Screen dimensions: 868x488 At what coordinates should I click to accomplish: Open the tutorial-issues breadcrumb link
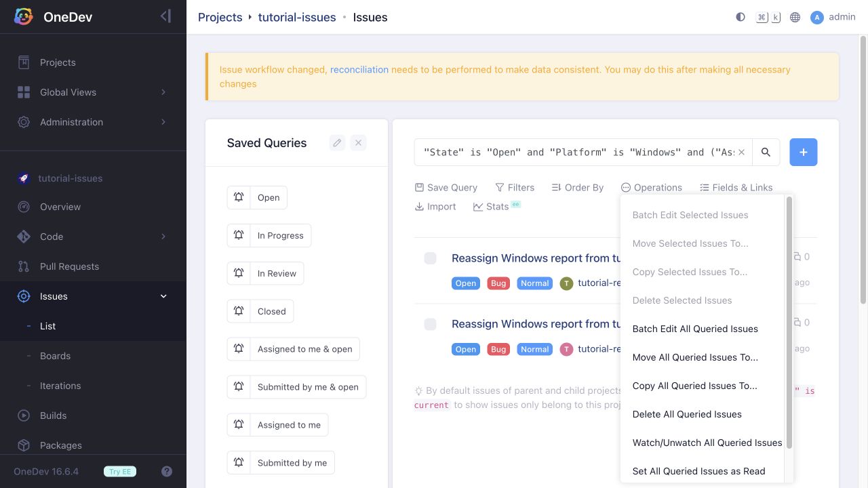(297, 17)
